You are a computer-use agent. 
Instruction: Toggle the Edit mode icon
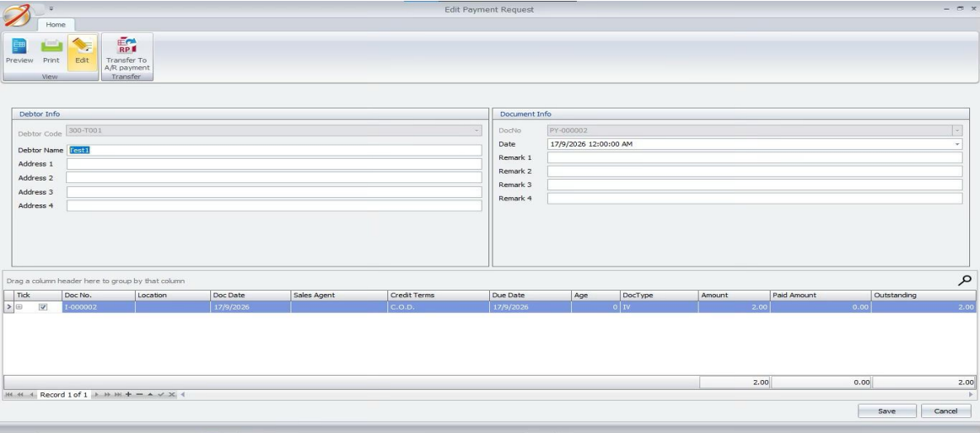[82, 51]
